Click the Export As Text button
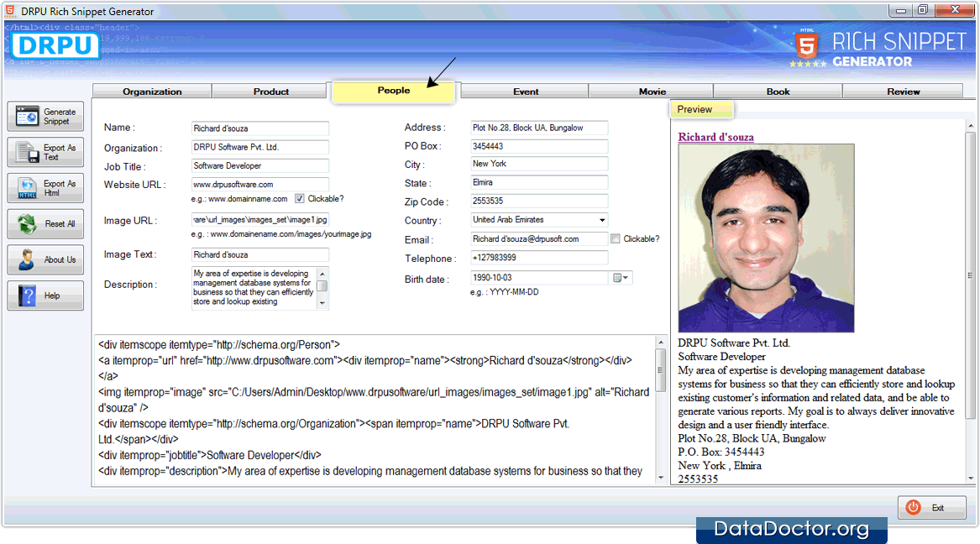The height and width of the screenshot is (544, 980). click(x=45, y=153)
